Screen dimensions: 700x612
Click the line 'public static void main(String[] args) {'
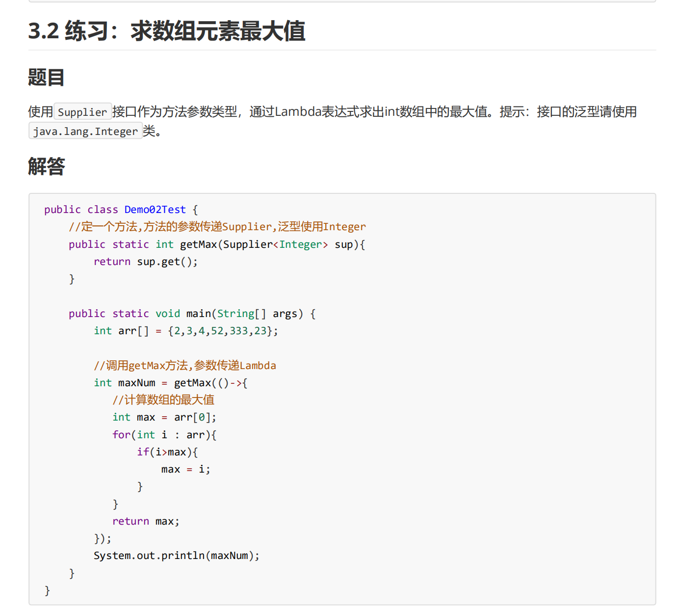pos(192,314)
